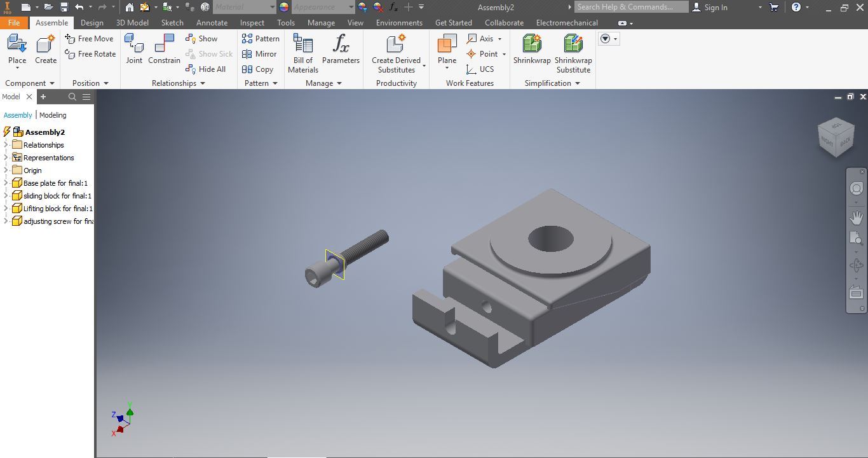This screenshot has width=868, height=458.
Task: Click the ViewCube
Action: 836,136
